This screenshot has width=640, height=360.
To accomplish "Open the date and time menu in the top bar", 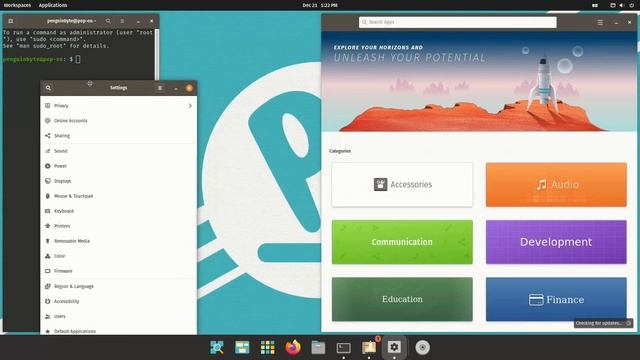I will (x=320, y=5).
